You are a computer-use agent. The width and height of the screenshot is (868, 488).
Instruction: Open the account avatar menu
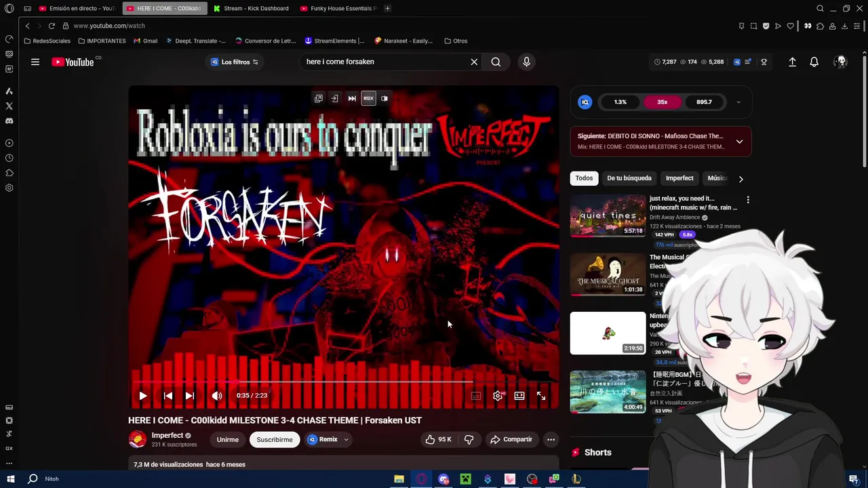841,62
